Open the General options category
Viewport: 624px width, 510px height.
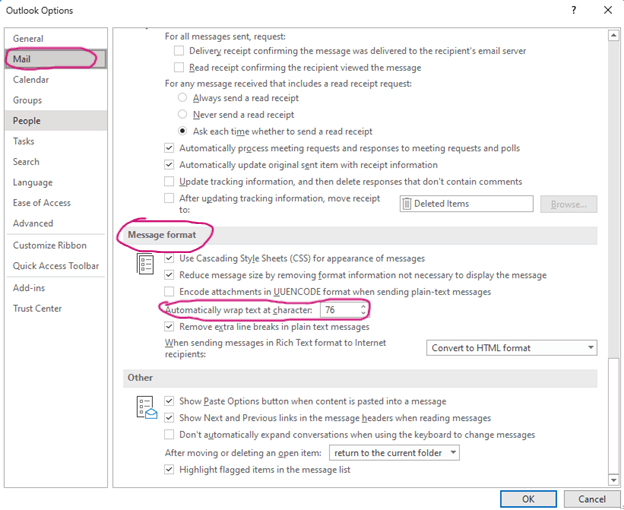pos(56,39)
